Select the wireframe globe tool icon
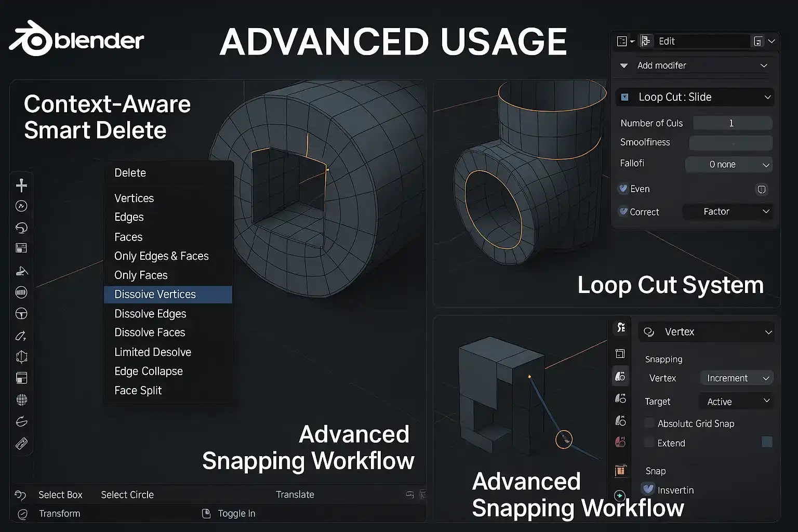This screenshot has width=798, height=532. [21, 400]
